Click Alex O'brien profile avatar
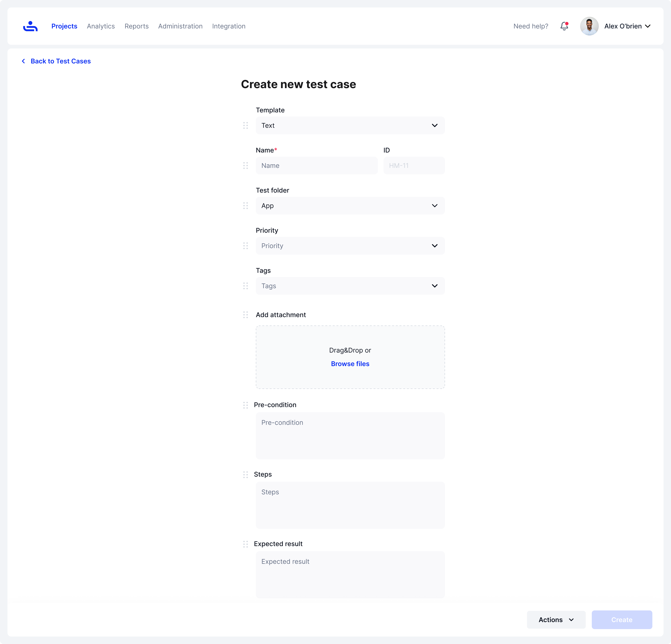 (x=589, y=26)
